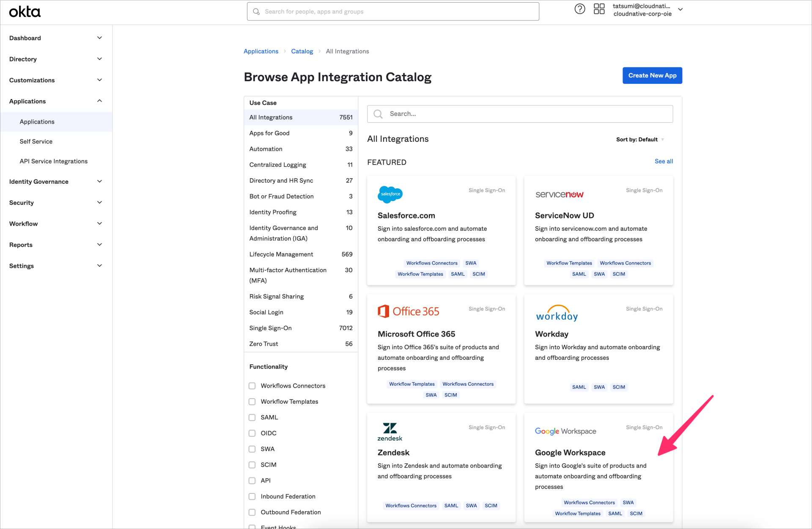The width and height of the screenshot is (812, 529).
Task: Enable the SAML functionality filter
Action: point(252,417)
